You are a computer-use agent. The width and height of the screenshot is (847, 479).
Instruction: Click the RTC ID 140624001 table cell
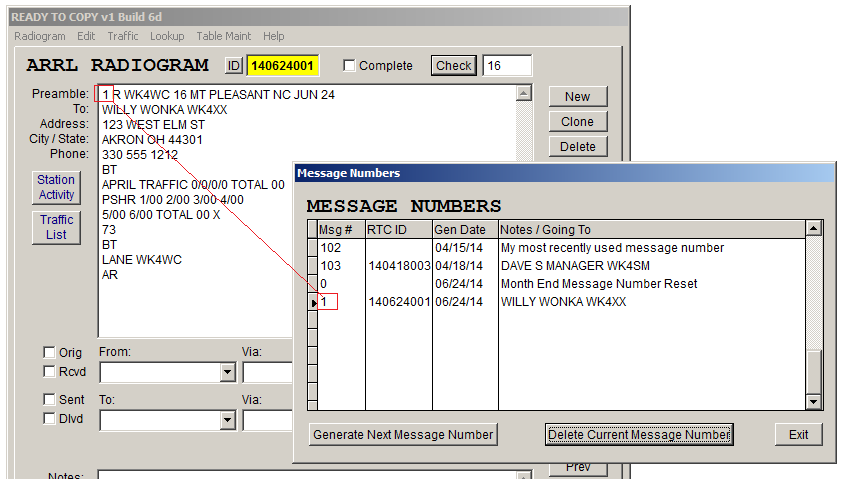coord(399,301)
